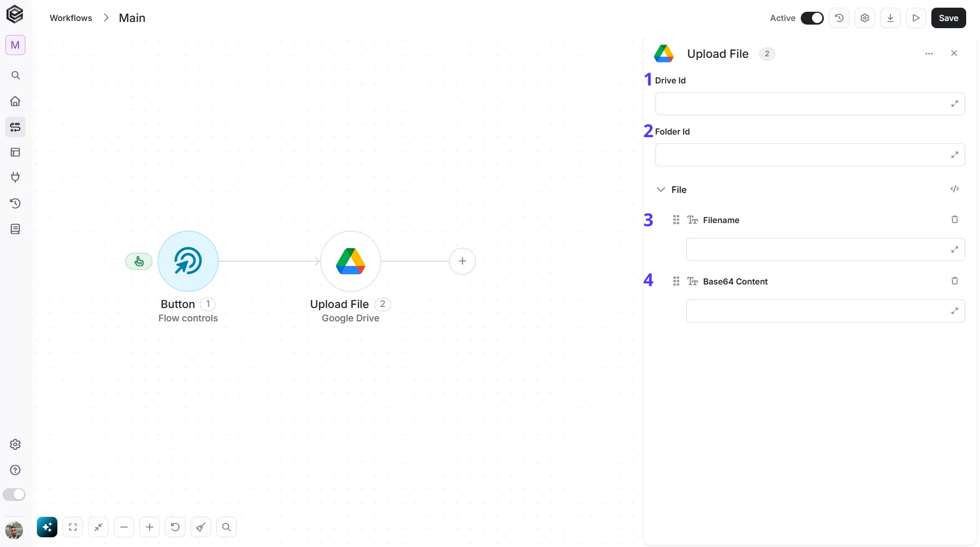
Task: Open the AI sparkle assistant button
Action: tap(47, 527)
